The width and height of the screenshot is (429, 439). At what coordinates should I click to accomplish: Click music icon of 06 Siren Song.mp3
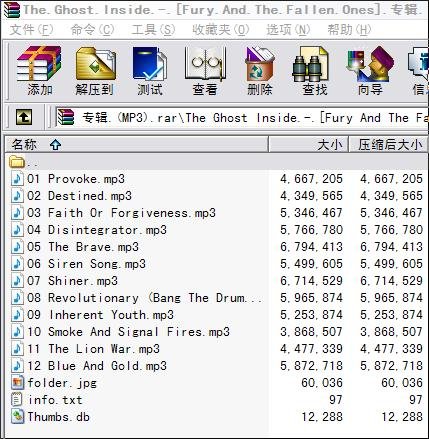[x=17, y=264]
